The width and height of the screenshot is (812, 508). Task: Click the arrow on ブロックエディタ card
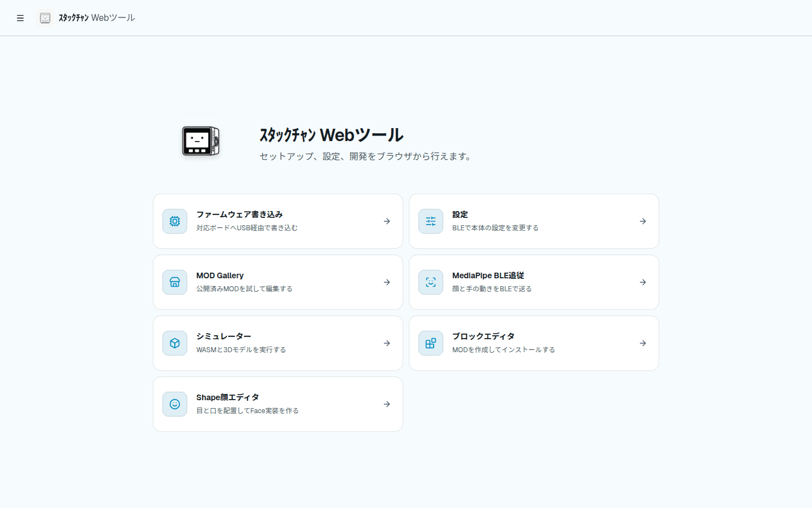pyautogui.click(x=643, y=343)
